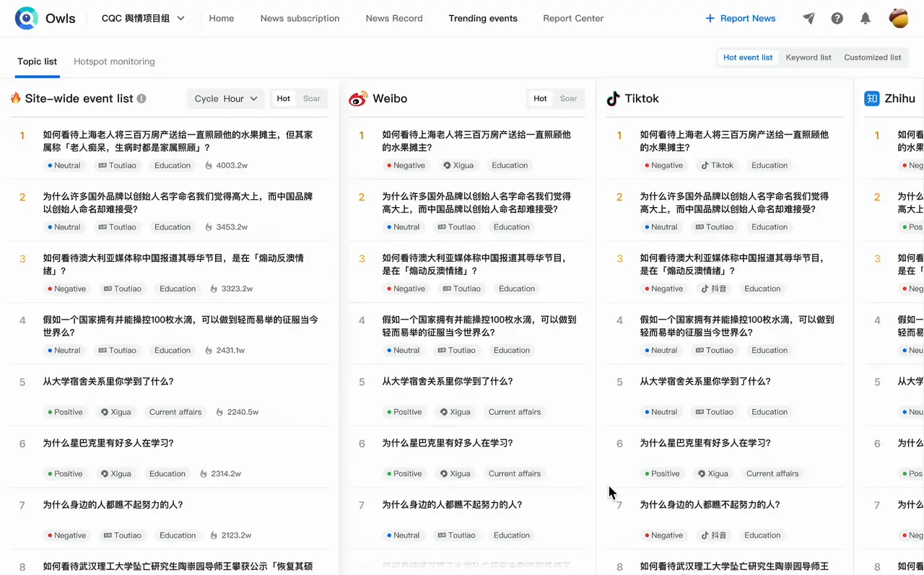
Task: Open Trending events menu
Action: (x=483, y=18)
